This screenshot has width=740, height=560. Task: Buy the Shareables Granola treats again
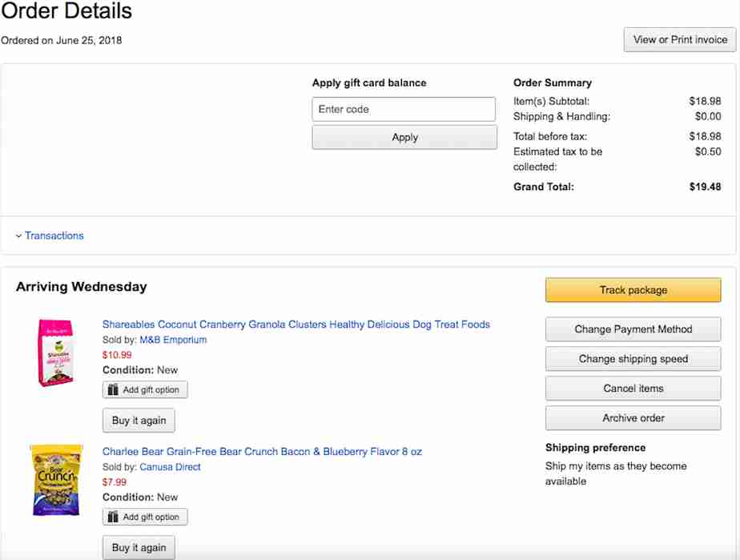[x=139, y=421]
